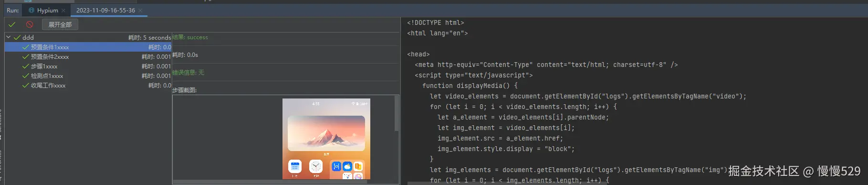Click the meta http-equiv code line
Viewport: 868px width, 185px height.
pos(546,65)
